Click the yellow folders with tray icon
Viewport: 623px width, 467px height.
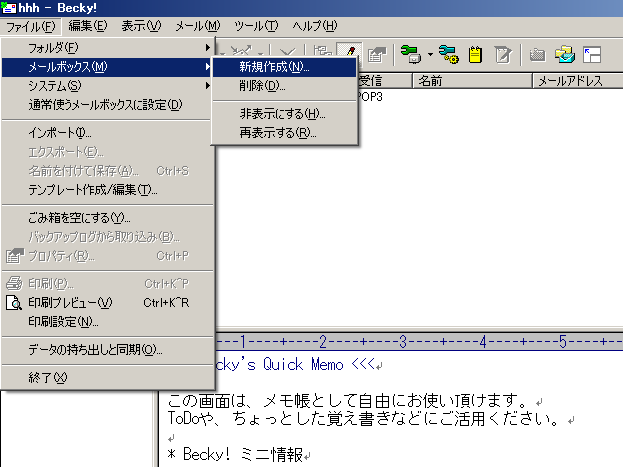coord(565,54)
